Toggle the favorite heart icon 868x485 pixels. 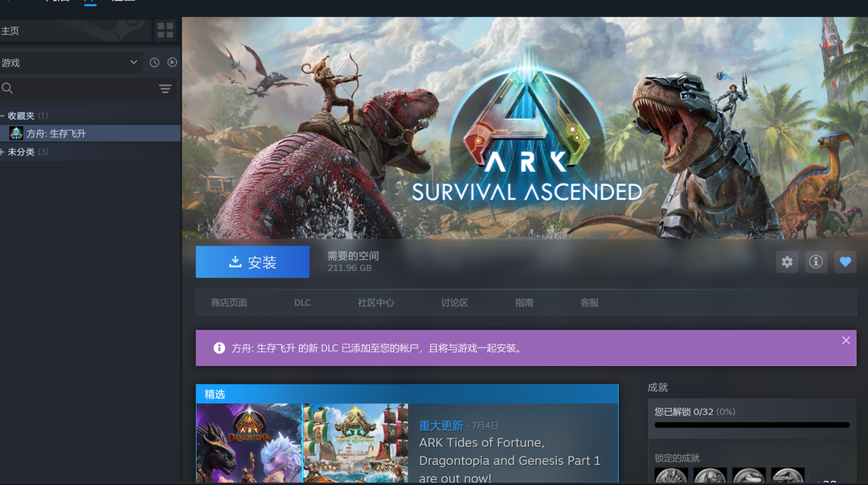coord(845,261)
